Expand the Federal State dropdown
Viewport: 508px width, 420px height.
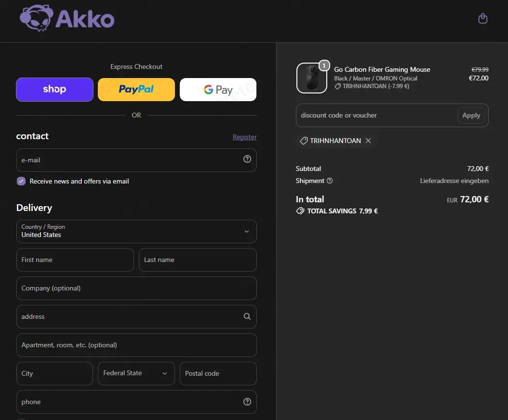tap(136, 373)
